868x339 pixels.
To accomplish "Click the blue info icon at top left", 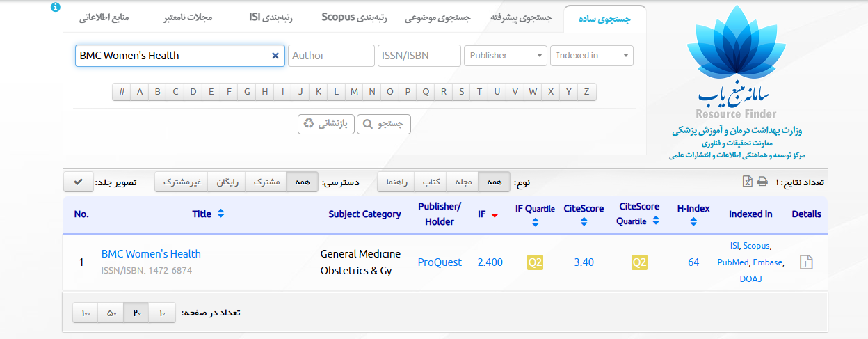I will (x=56, y=8).
